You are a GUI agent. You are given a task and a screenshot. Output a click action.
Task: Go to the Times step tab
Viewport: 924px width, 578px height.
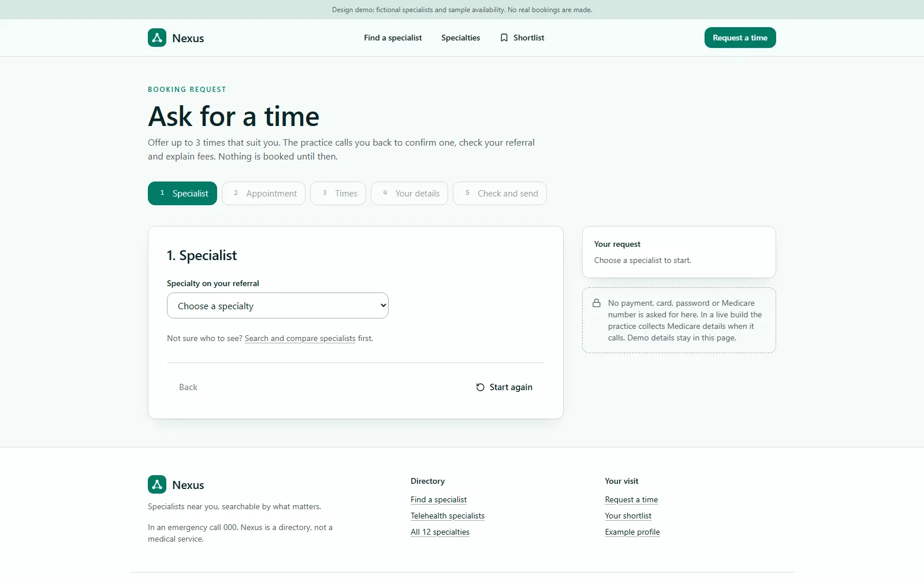(338, 194)
